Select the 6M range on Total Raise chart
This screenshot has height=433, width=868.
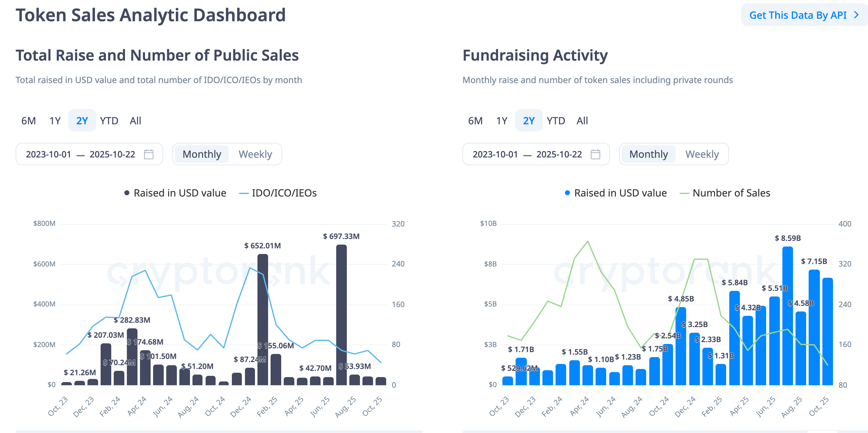[x=28, y=120]
